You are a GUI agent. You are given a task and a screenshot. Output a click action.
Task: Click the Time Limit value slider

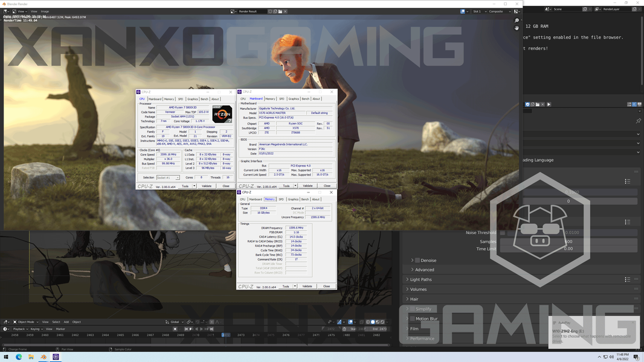568,249
